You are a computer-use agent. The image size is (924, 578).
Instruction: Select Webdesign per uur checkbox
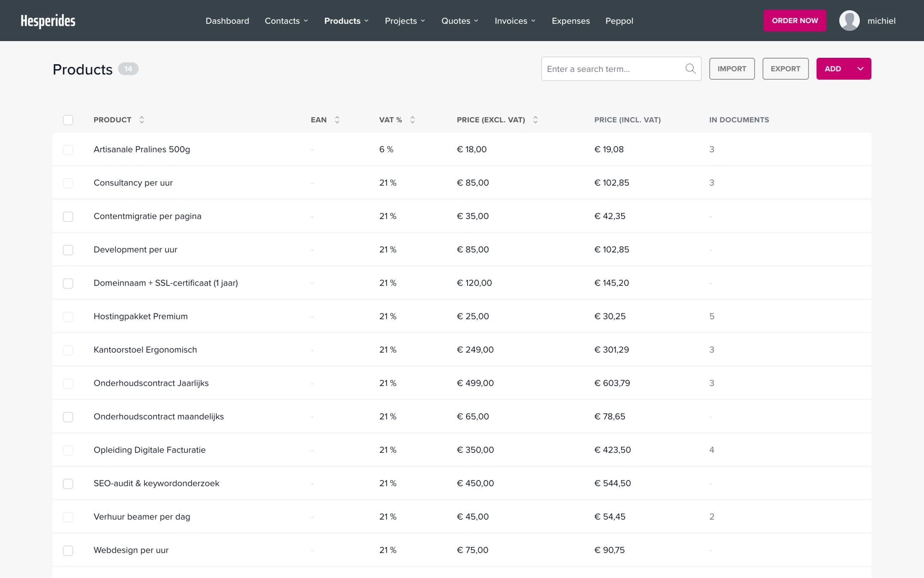[68, 550]
